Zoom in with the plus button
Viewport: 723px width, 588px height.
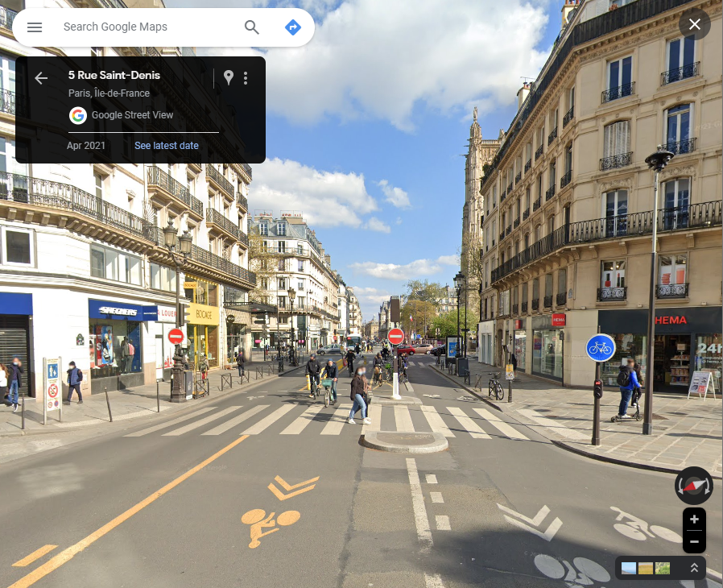coord(694,520)
